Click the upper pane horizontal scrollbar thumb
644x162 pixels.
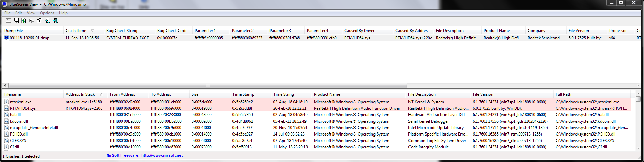click(208, 86)
